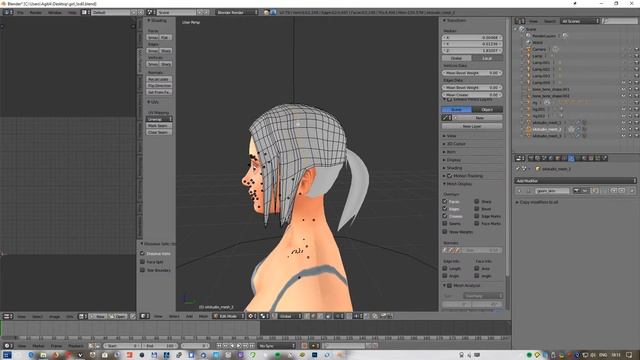The width and height of the screenshot is (640, 360).
Task: Expand the Shading panel in properties sidebar
Action: (453, 168)
